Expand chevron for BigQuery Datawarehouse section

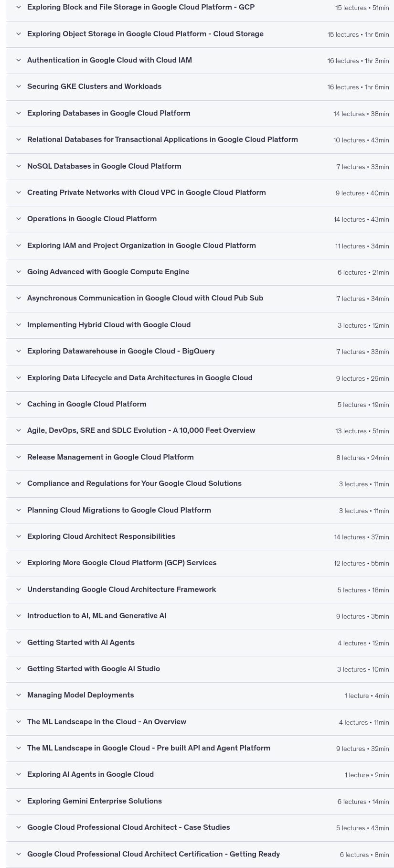[19, 351]
